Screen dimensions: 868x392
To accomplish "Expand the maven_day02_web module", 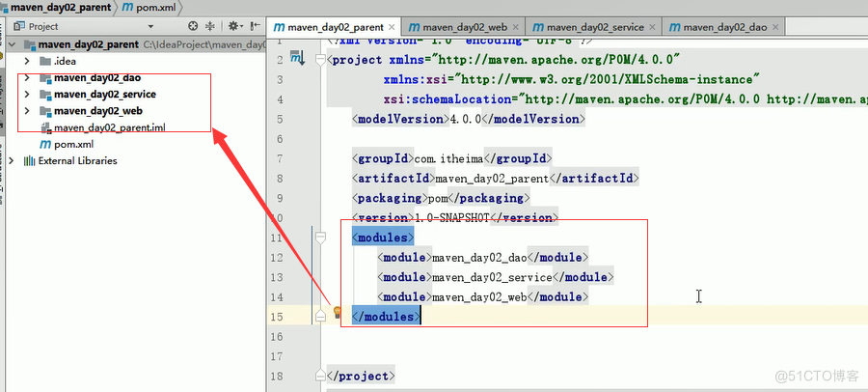I will [x=27, y=111].
